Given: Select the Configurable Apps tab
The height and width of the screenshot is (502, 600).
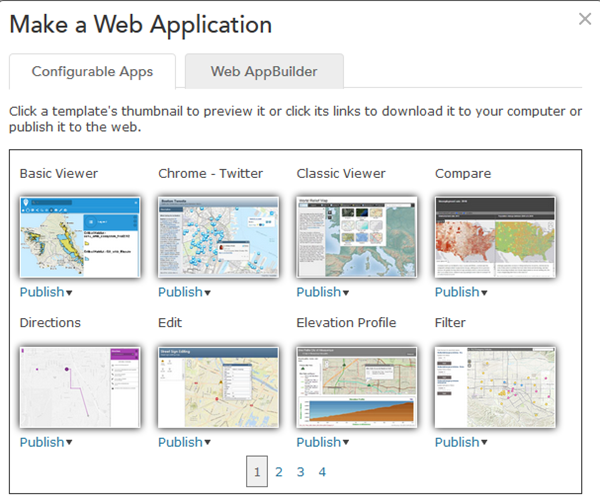Looking at the screenshot, I should (x=93, y=72).
